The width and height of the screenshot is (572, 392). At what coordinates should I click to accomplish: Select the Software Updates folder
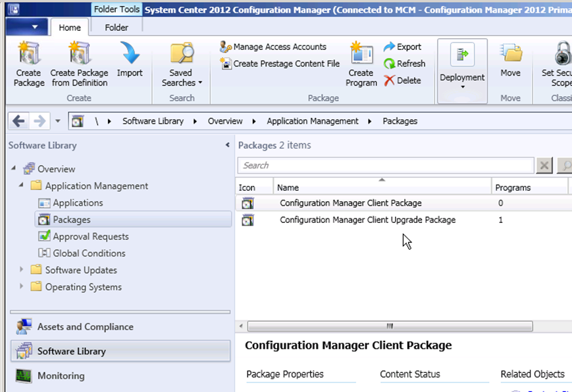click(81, 270)
